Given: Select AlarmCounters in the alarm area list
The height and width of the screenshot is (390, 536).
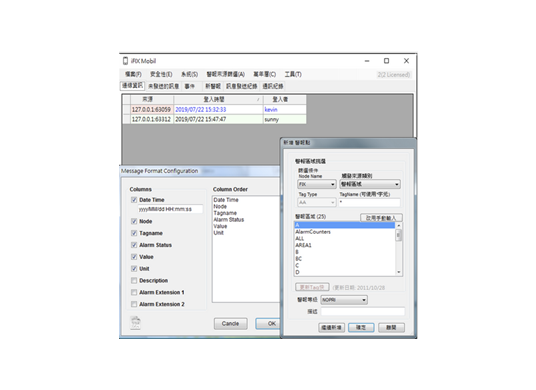Looking at the screenshot, I should 313,232.
